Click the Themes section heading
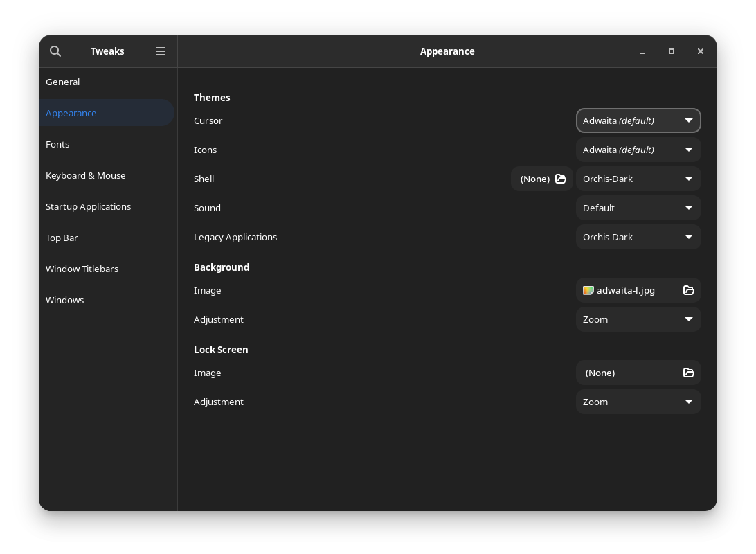The image size is (756, 554). [x=212, y=98]
